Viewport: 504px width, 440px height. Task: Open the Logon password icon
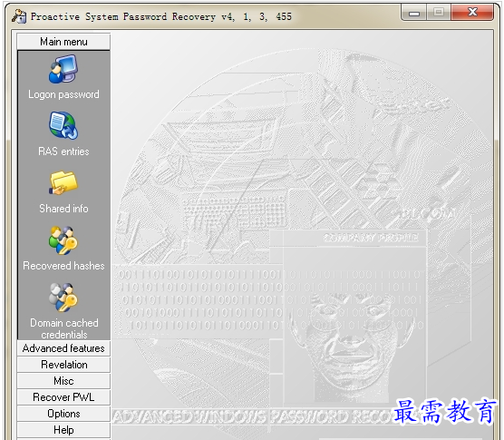pos(63,69)
